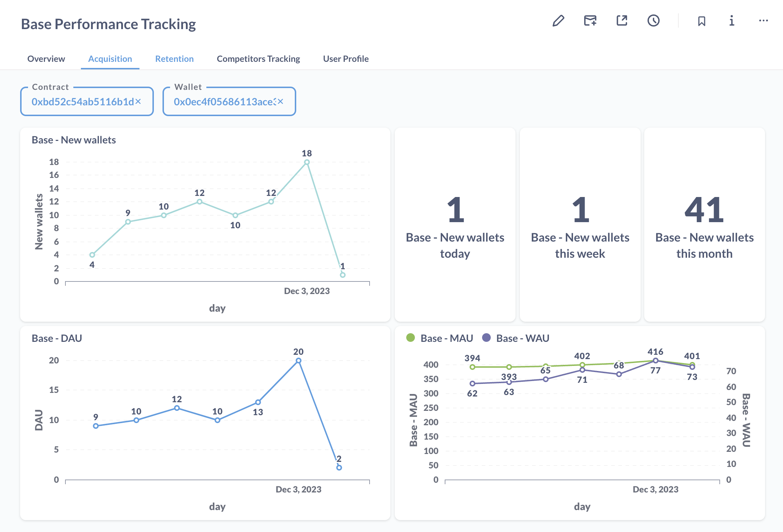
Task: Open the dashboard subscription mail icon
Action: (x=590, y=21)
